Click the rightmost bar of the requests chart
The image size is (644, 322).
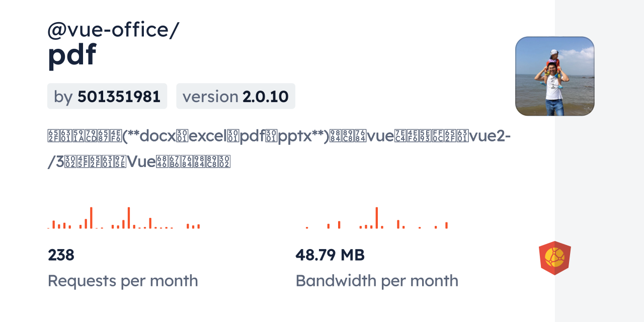(x=199, y=226)
